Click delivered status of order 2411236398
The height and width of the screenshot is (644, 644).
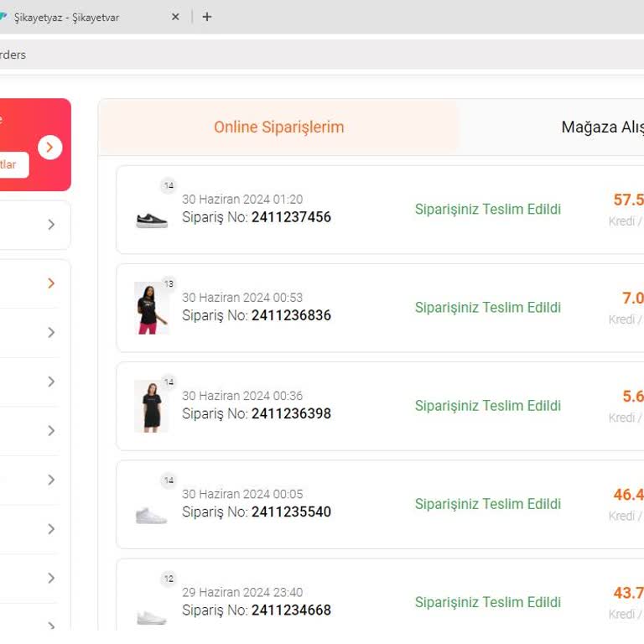[488, 405]
